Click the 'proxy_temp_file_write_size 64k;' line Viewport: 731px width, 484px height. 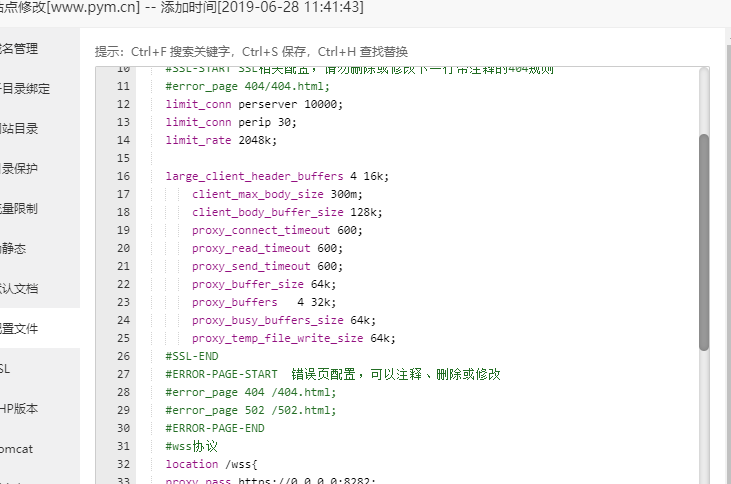tap(294, 339)
